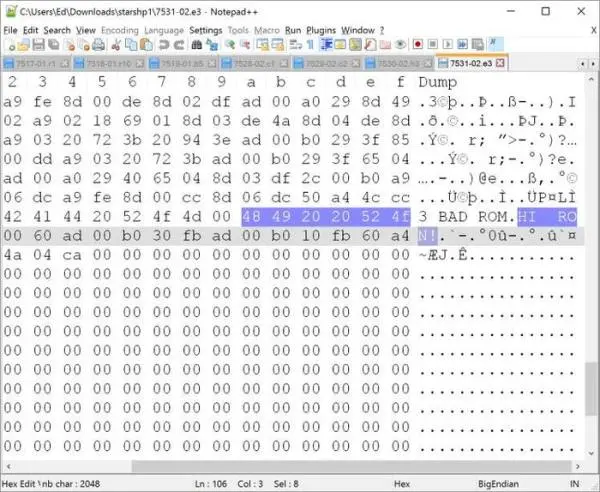Click the Cut scissors icon
600x492 pixels.
pos(116,45)
